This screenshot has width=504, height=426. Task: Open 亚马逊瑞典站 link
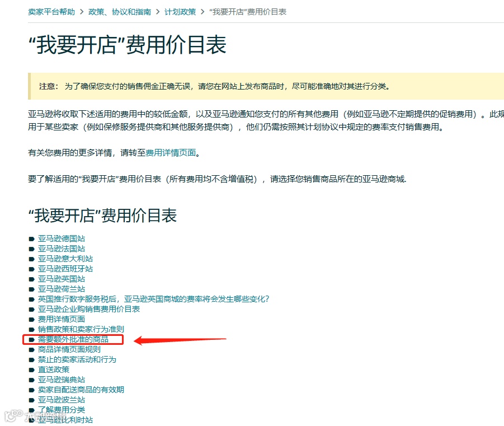point(62,380)
